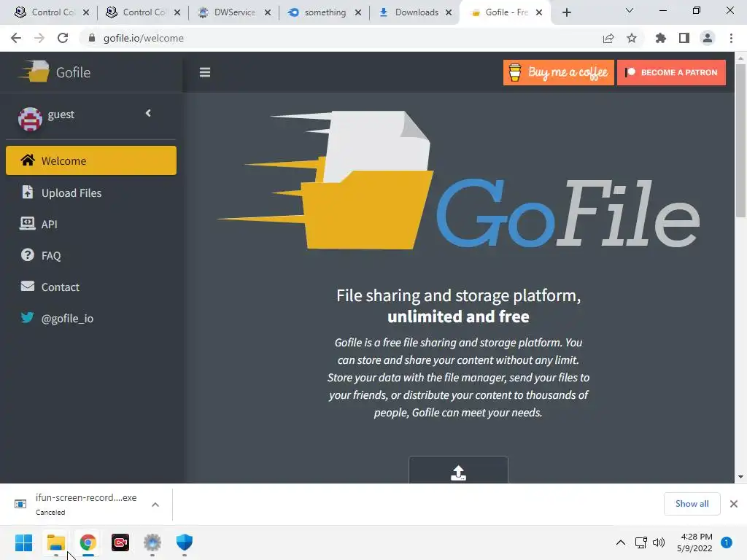Open the Windows Start menu
This screenshot has height=560, width=747.
click(23, 542)
